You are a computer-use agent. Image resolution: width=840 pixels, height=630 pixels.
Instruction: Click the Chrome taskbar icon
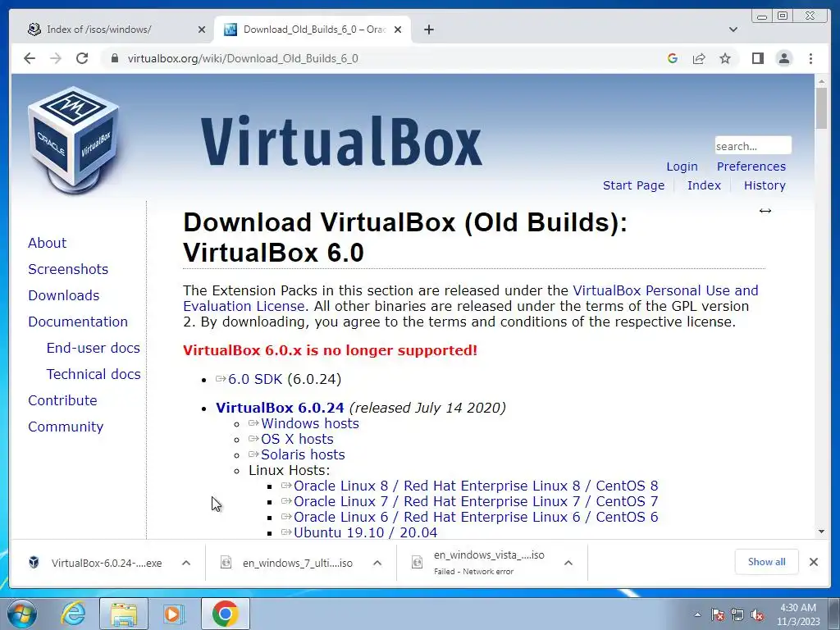point(225,614)
